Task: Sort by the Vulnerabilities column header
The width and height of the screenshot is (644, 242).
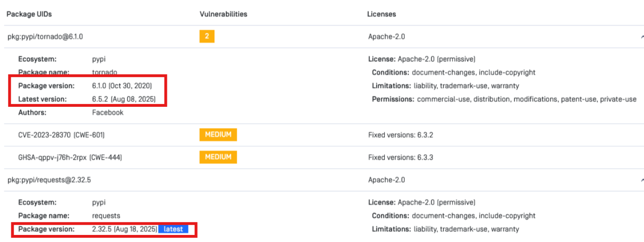Action: pos(223,14)
